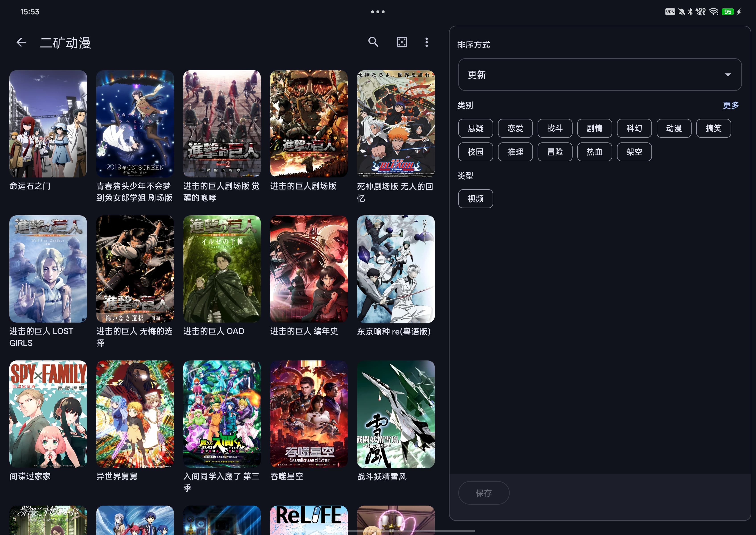This screenshot has height=535, width=756.
Task: Open 间谍过家家 anime cover
Action: pyautogui.click(x=48, y=414)
